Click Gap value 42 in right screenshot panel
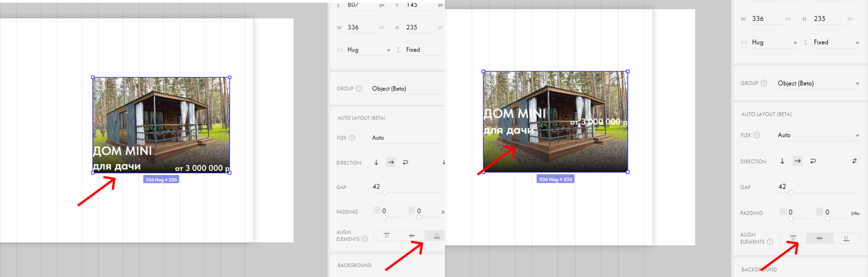 [782, 187]
